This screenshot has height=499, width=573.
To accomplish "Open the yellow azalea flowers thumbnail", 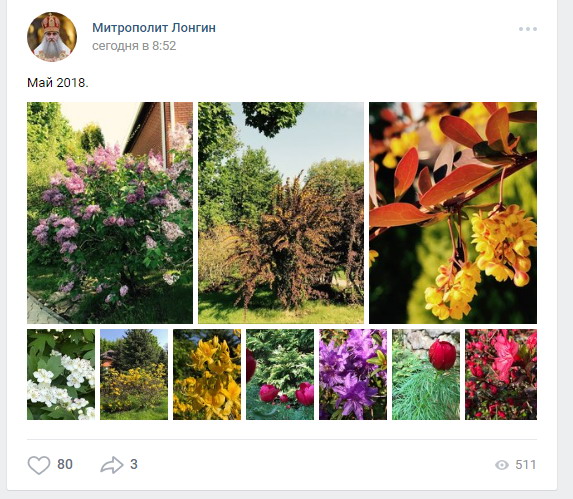I will (x=207, y=374).
